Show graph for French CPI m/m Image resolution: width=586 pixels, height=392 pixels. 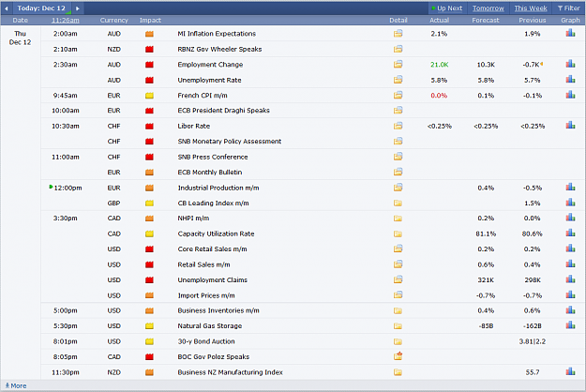point(570,95)
